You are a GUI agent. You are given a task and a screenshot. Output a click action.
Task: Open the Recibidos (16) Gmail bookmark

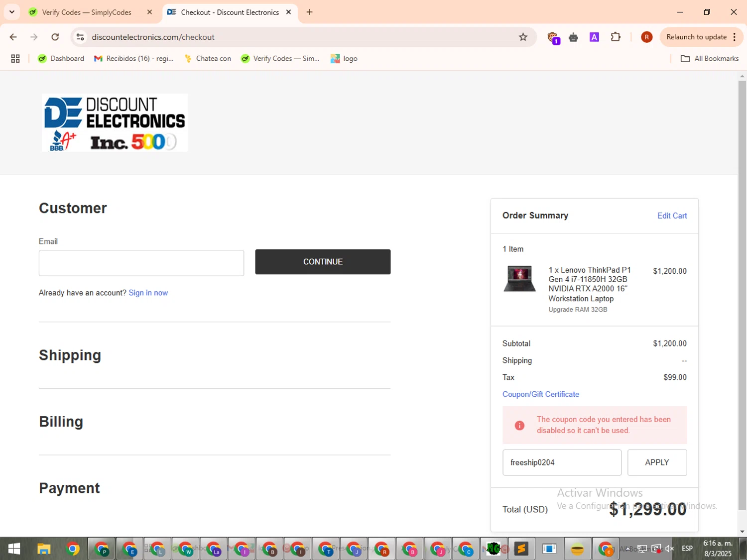point(134,58)
